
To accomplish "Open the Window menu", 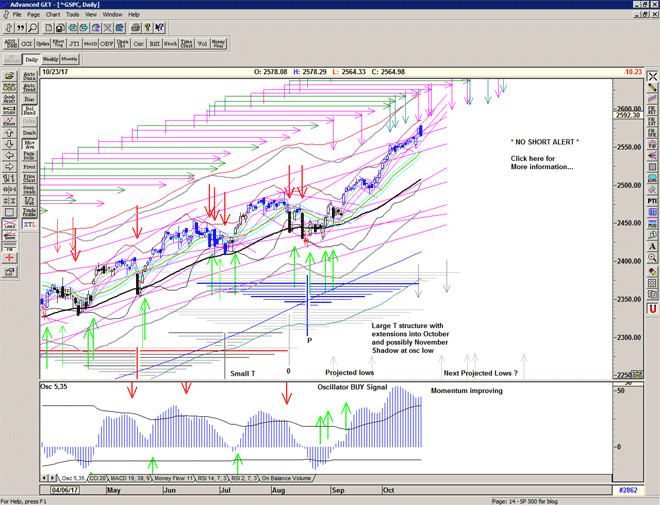I will click(112, 15).
